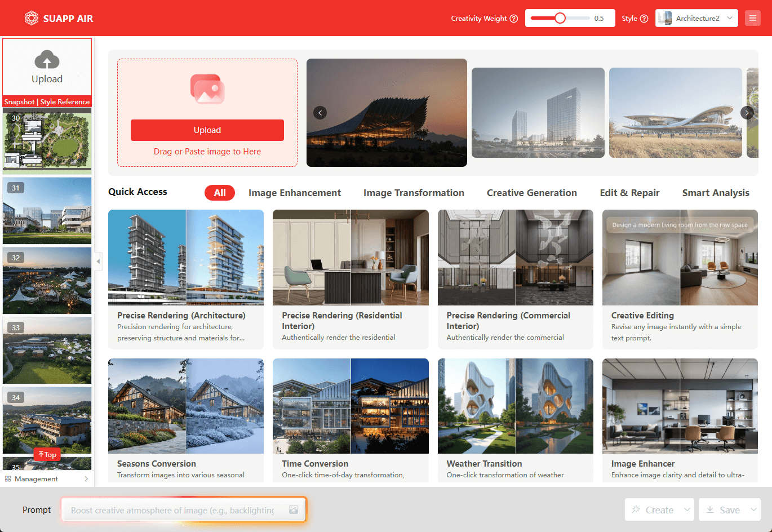
Task: Expand the Create button dropdown arrow
Action: tap(687, 509)
